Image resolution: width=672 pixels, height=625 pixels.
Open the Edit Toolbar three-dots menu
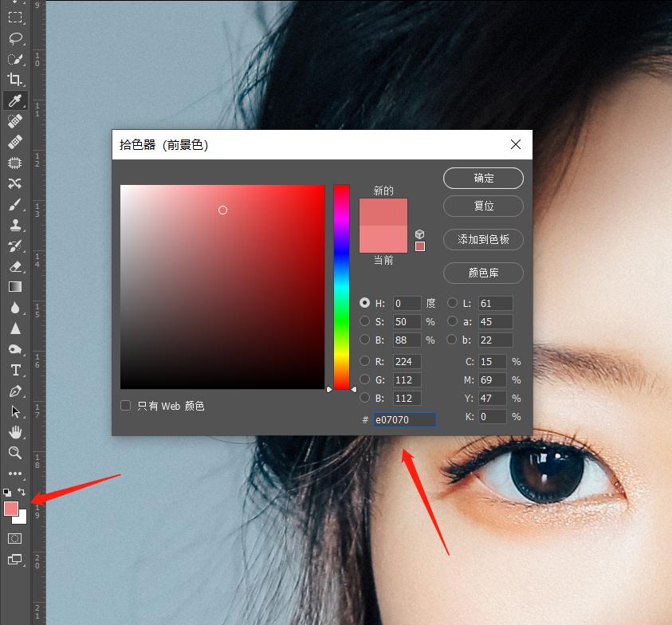click(15, 474)
